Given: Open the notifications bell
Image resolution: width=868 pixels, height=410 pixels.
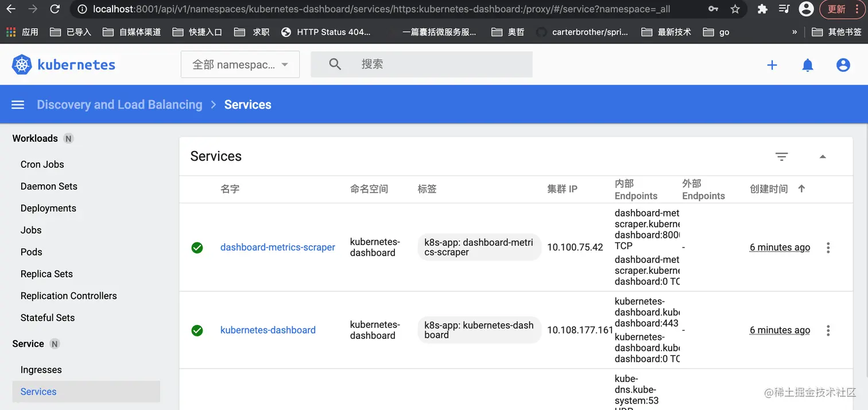Looking at the screenshot, I should (808, 65).
